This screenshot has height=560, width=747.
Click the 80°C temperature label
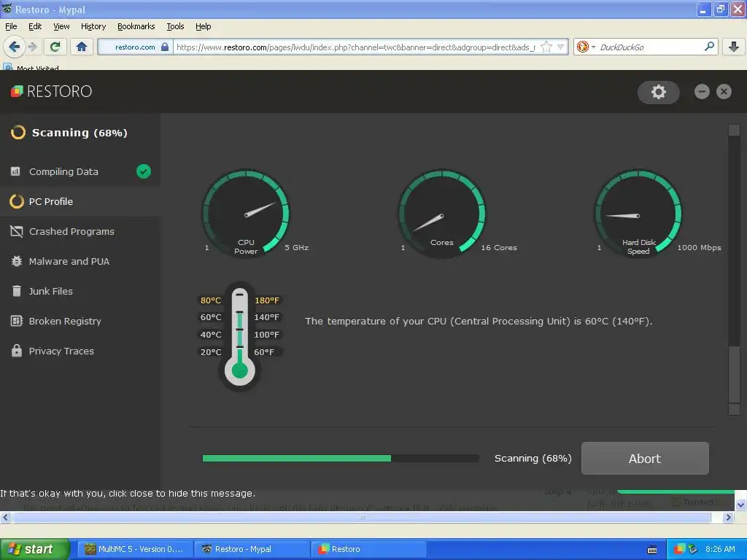[x=211, y=300]
